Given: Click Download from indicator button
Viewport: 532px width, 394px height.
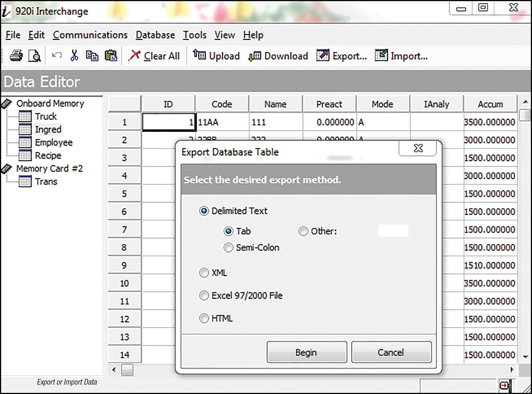Looking at the screenshot, I should pyautogui.click(x=278, y=56).
